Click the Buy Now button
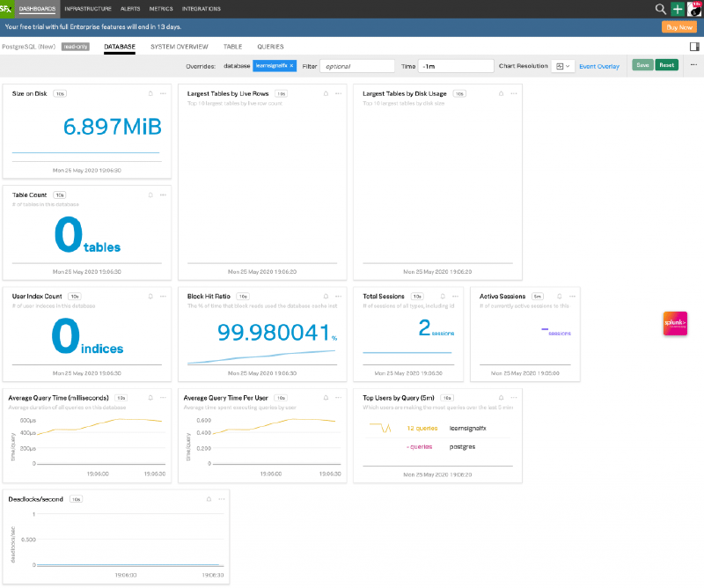704x588 pixels. pyautogui.click(x=678, y=27)
